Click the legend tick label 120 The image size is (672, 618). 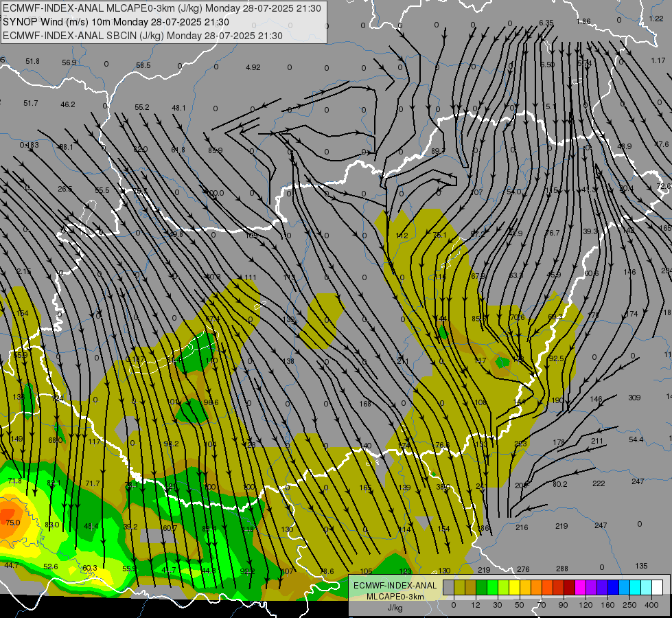[x=586, y=605]
